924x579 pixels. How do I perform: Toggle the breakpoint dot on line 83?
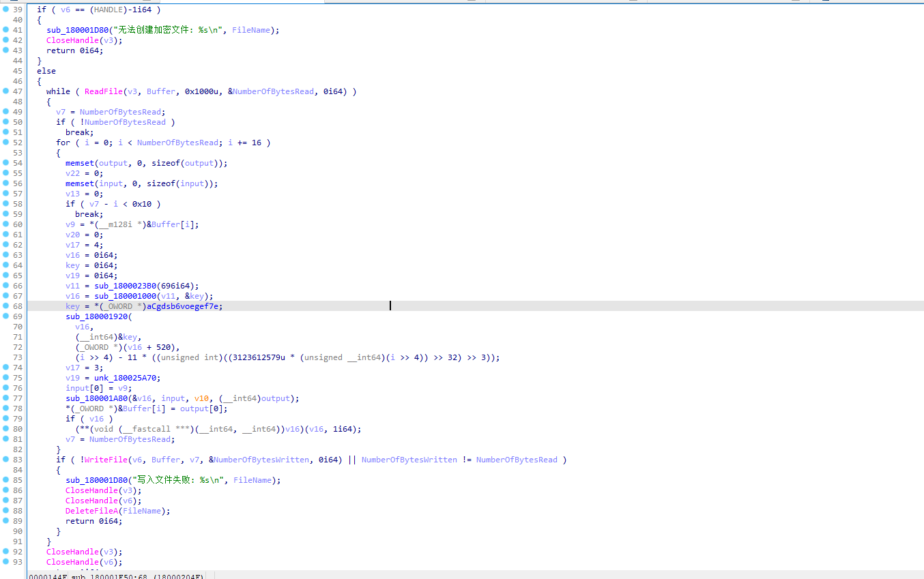[x=5, y=459]
